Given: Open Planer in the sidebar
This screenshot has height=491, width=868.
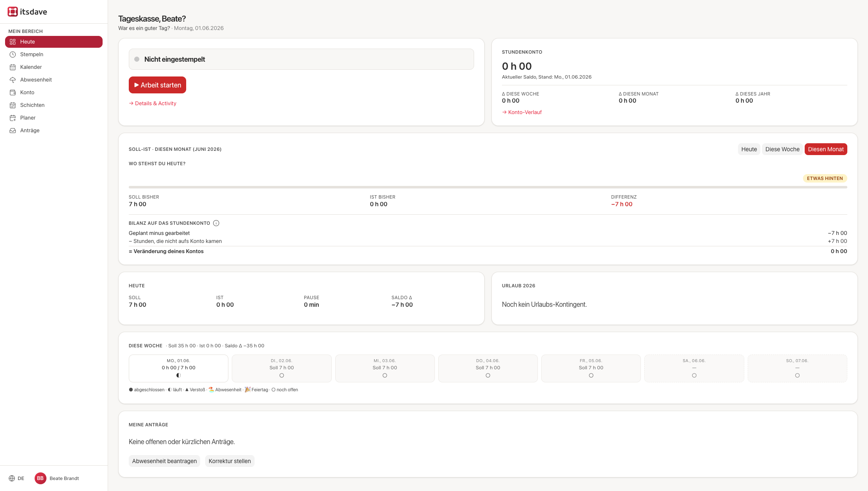Looking at the screenshot, I should 54,118.
